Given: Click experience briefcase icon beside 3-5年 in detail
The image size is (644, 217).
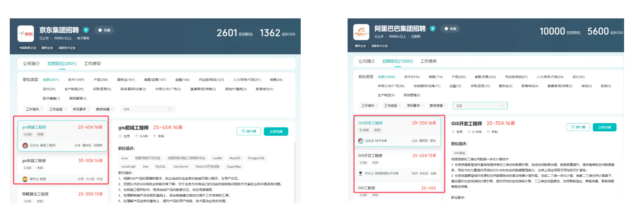Looking at the screenshot, I should pyautogui.click(x=137, y=136).
